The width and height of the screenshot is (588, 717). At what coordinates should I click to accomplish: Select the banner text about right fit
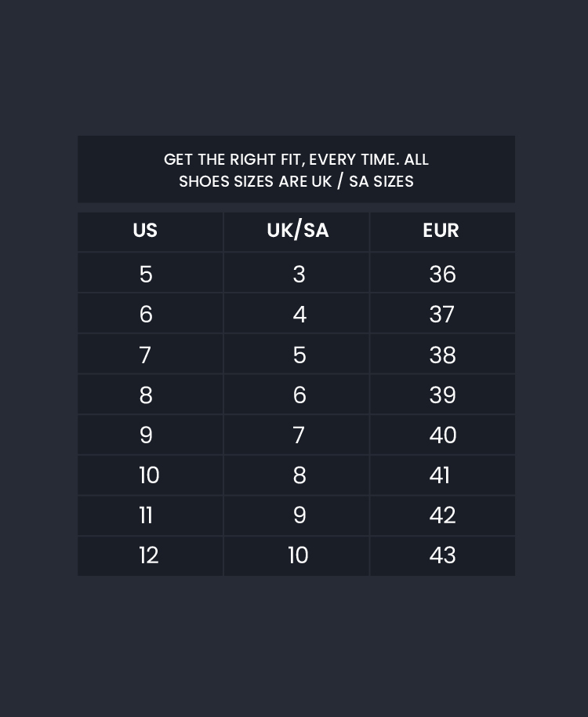(296, 170)
